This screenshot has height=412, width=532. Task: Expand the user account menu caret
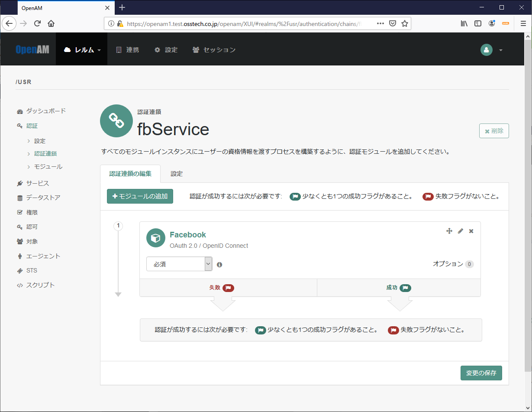point(501,50)
